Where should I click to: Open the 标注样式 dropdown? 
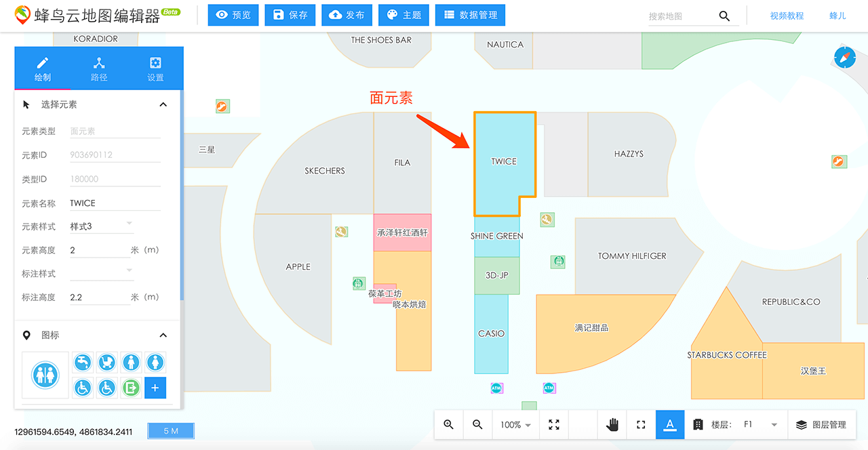coord(102,274)
